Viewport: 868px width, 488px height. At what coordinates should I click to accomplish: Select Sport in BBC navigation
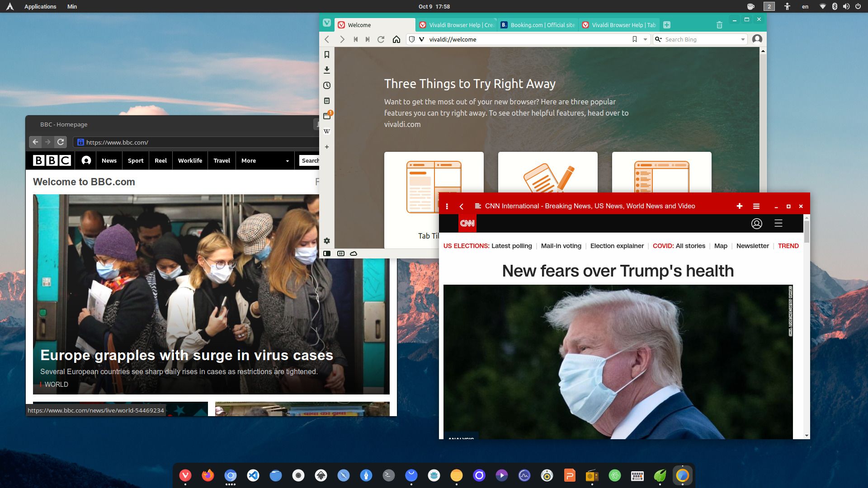[x=135, y=160]
